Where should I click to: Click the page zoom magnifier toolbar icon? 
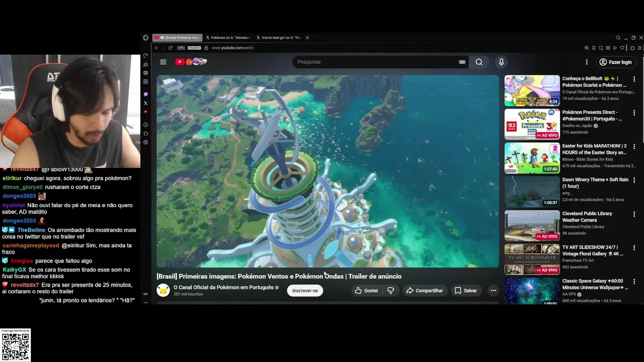pos(587,48)
